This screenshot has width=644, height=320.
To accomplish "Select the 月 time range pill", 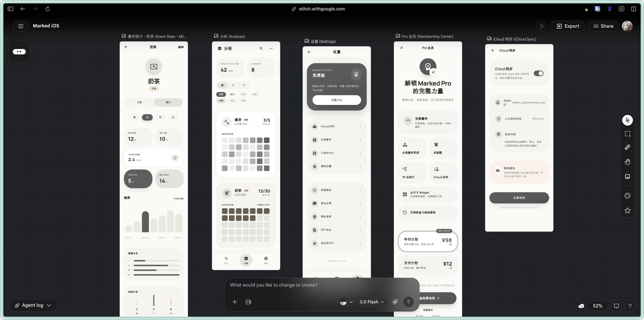I will [x=147, y=117].
